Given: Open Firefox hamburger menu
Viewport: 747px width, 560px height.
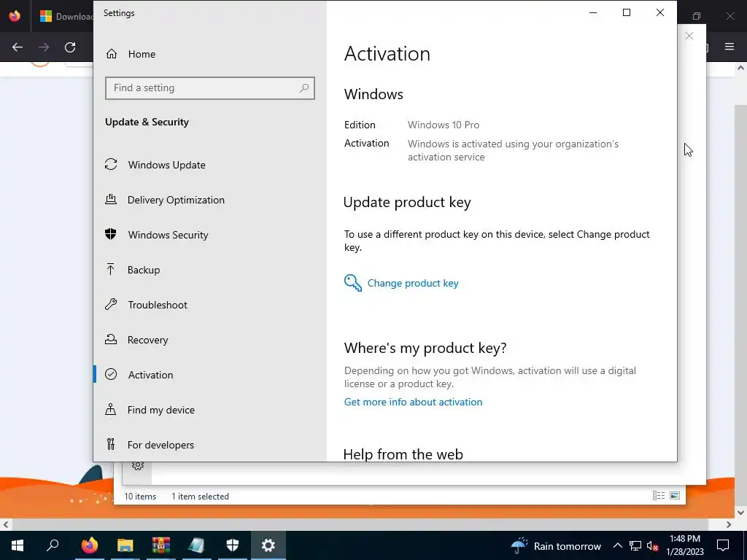Looking at the screenshot, I should 729,47.
